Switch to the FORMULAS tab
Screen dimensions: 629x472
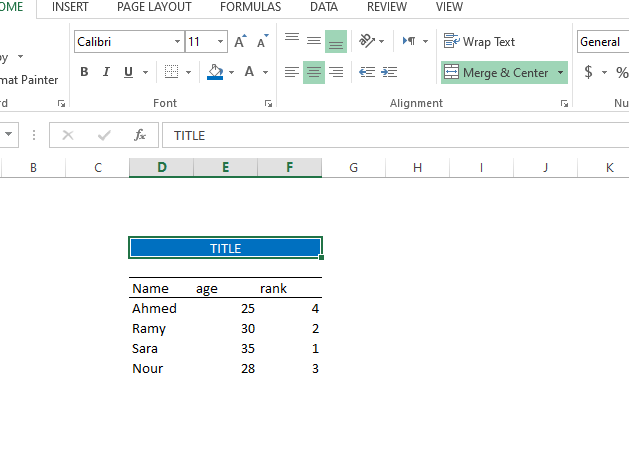coord(250,7)
